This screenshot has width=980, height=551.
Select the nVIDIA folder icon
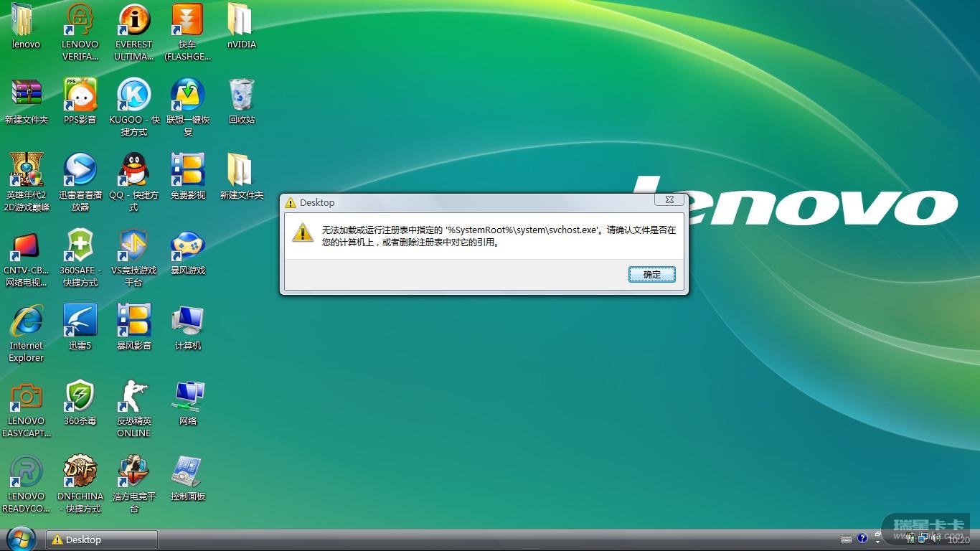click(x=242, y=19)
